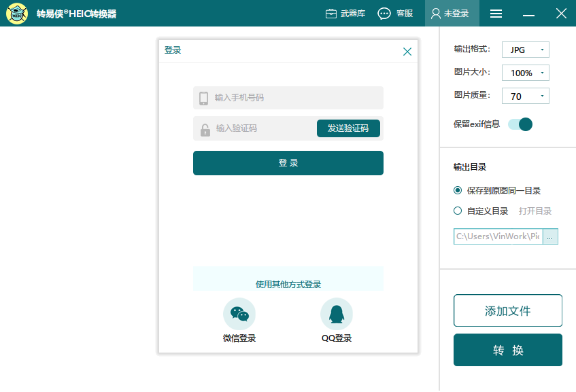576x392 pixels.
Task: Click the app logo in title bar
Action: click(17, 14)
